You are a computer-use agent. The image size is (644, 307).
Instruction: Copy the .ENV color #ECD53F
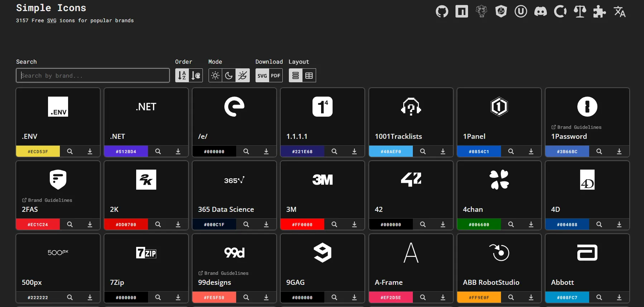(38, 151)
